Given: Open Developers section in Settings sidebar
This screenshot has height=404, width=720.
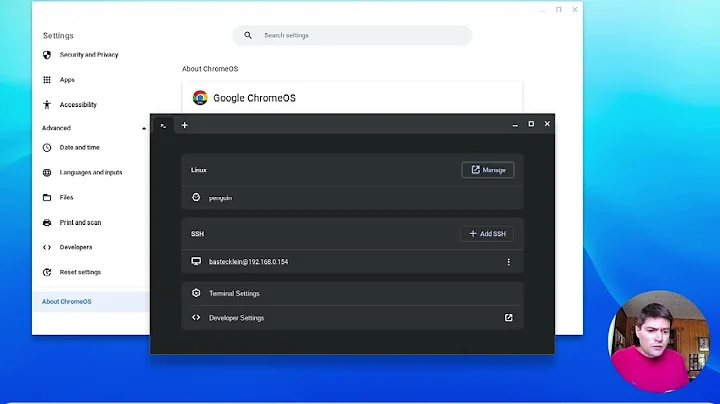Looking at the screenshot, I should pyautogui.click(x=76, y=247).
